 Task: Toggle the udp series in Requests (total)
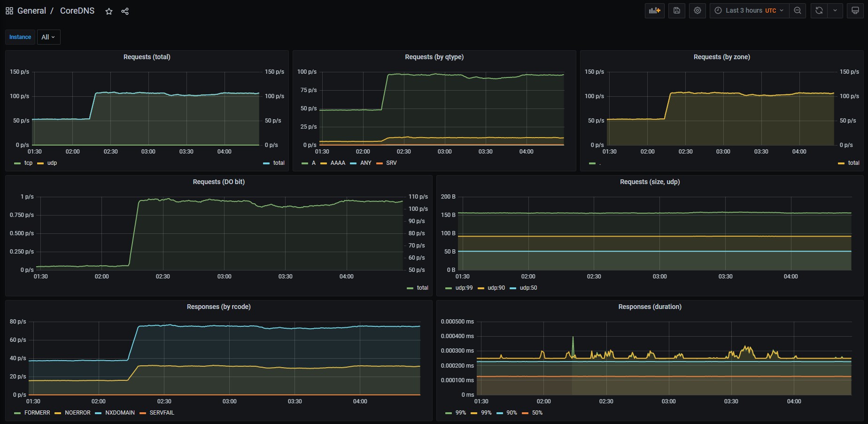pyautogui.click(x=52, y=163)
